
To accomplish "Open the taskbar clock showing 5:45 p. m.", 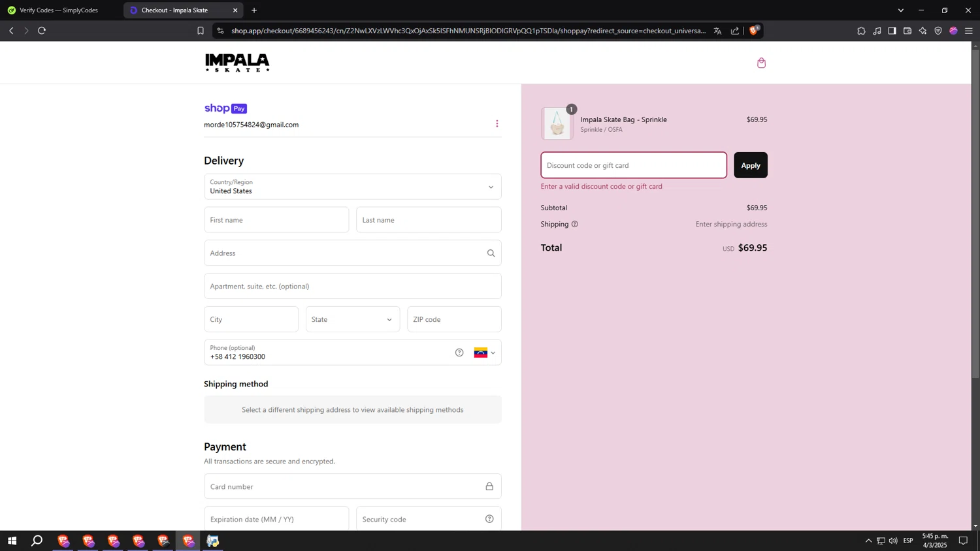I will tap(935, 541).
